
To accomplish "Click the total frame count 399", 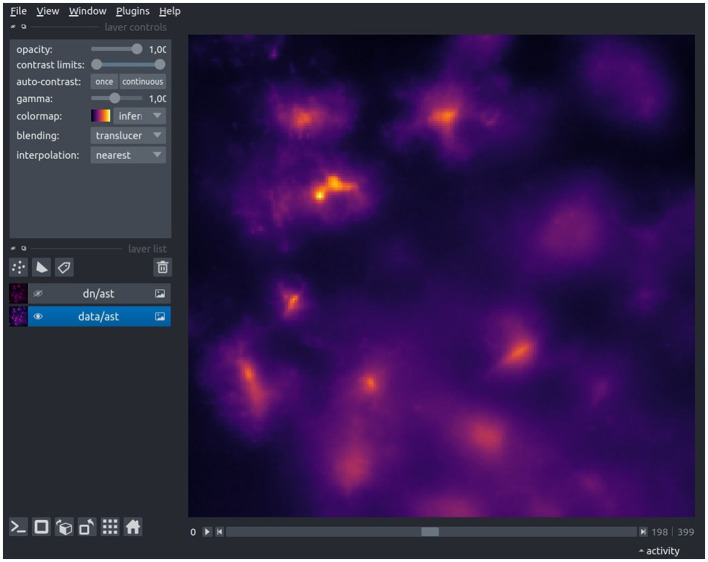I will 686,532.
